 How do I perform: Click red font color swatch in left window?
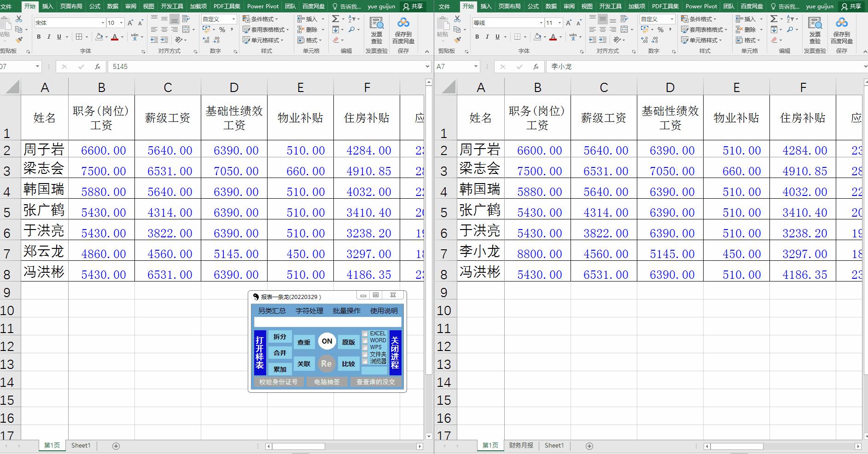pyautogui.click(x=115, y=37)
